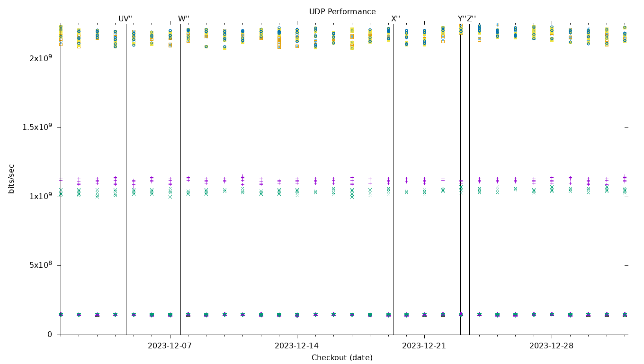Click the 2023-12-21 date label

[x=424, y=346]
